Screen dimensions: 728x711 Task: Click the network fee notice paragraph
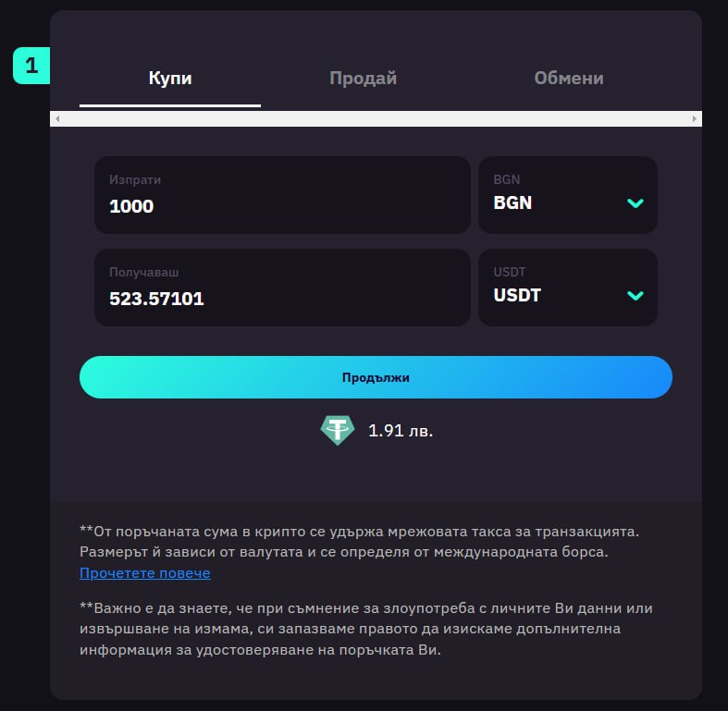tap(359, 552)
